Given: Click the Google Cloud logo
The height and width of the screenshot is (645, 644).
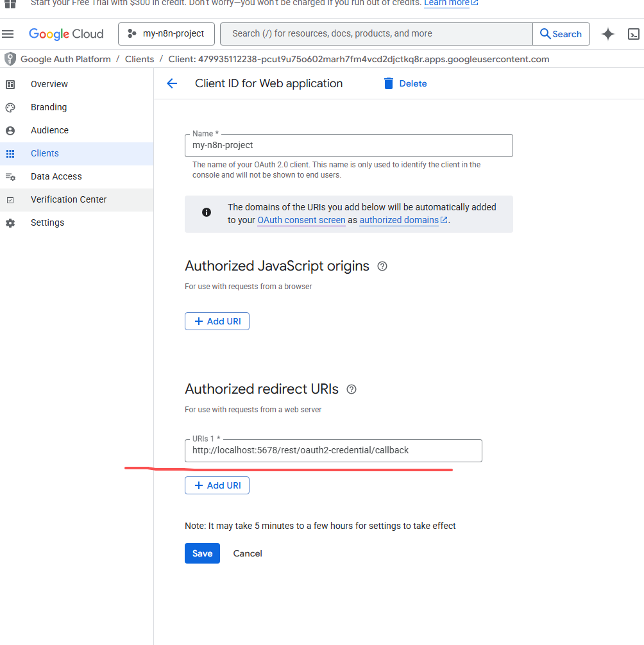Looking at the screenshot, I should [x=66, y=34].
